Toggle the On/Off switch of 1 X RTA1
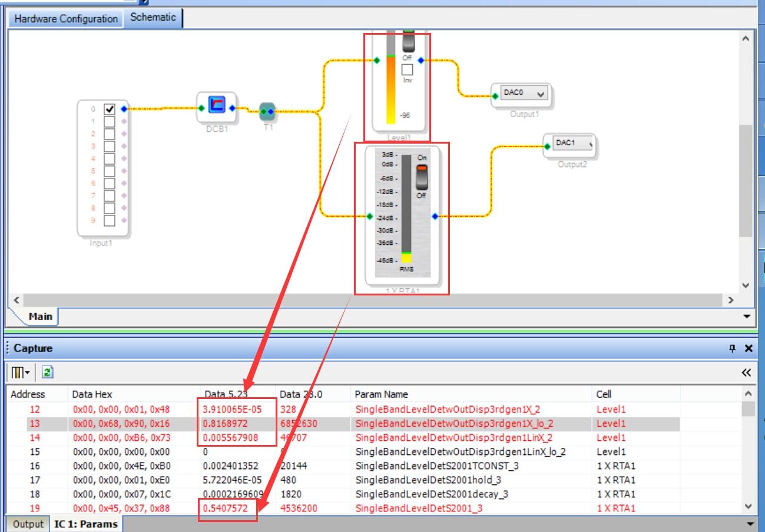Screen dimensions: 765x532 [422, 177]
